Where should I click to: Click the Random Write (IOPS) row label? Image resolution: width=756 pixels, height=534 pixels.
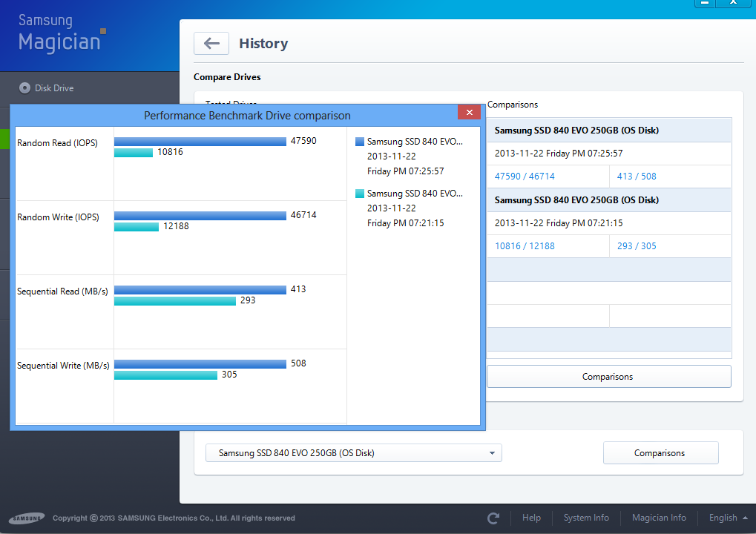click(x=58, y=217)
